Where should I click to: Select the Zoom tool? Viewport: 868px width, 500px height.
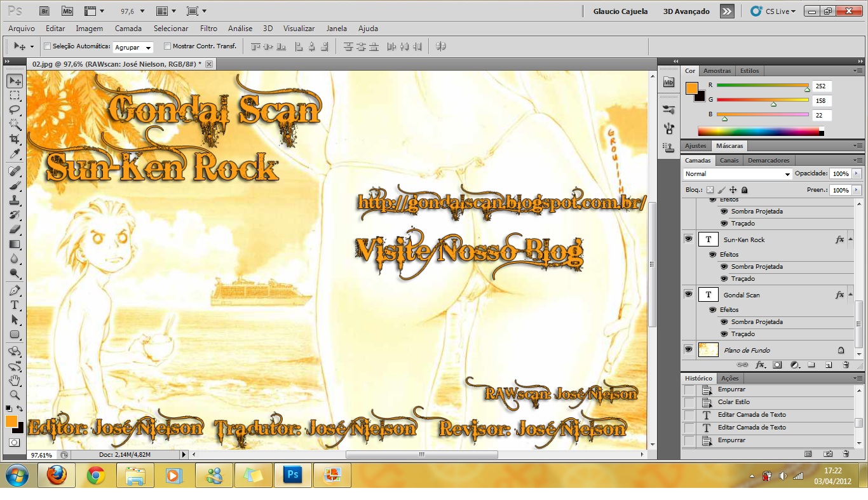click(15, 395)
